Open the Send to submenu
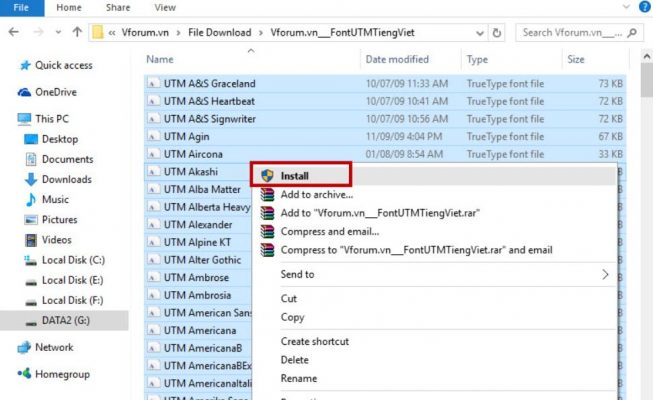This screenshot has width=653, height=400. point(434,274)
